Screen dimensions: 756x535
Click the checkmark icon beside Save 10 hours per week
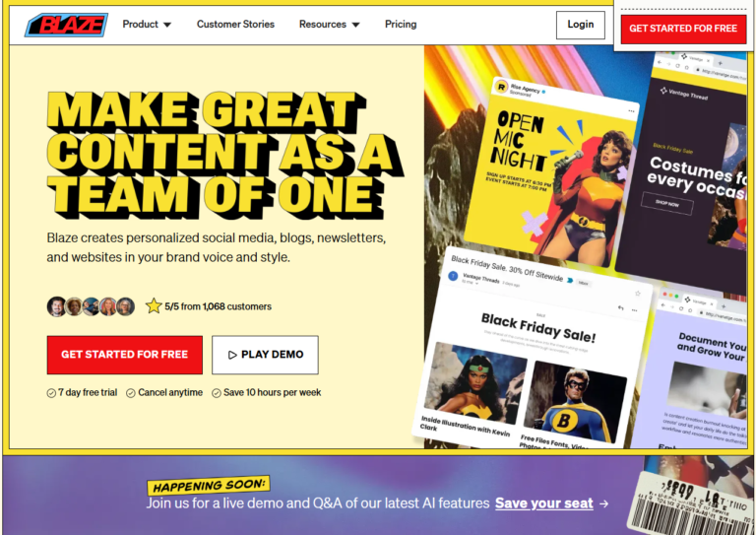(217, 393)
